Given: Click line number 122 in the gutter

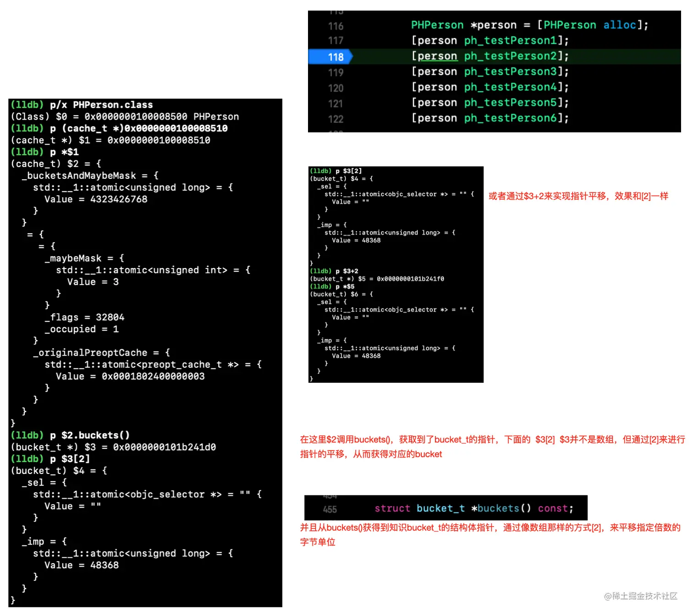Looking at the screenshot, I should (x=335, y=119).
